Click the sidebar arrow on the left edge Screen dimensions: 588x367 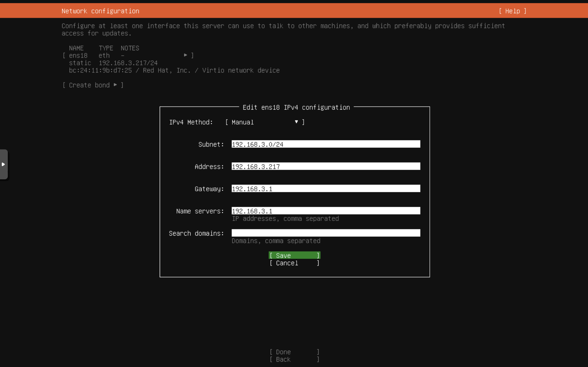click(x=4, y=164)
